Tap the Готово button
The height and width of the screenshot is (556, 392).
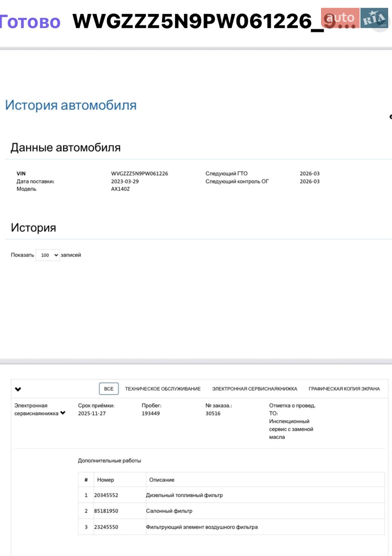[30, 22]
